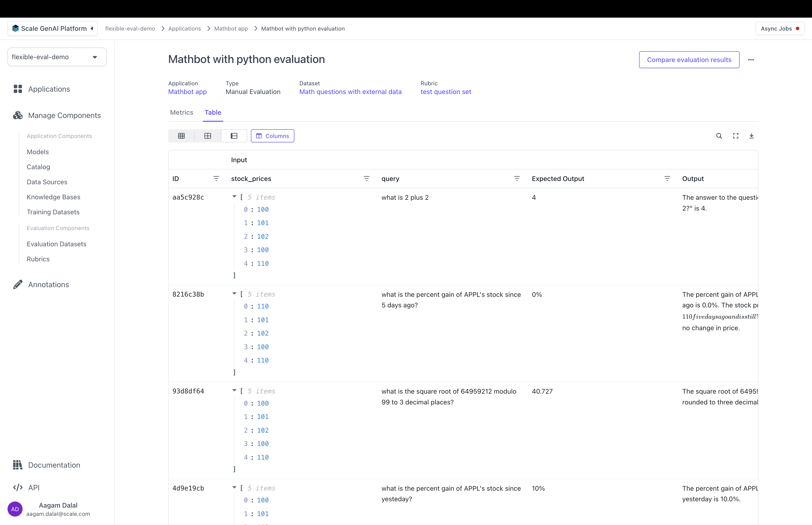The image size is (812, 525).
Task: Switch to the Metrics tab
Action: pyautogui.click(x=181, y=113)
